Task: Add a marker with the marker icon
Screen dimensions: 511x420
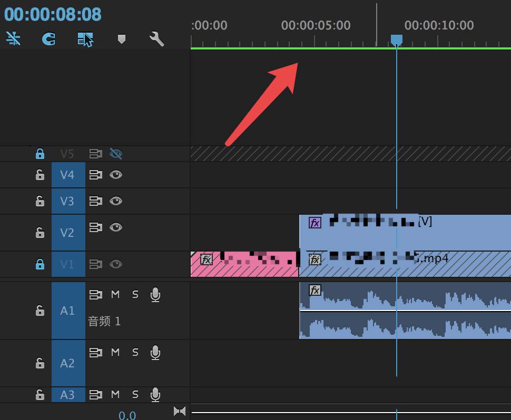Action: pyautogui.click(x=122, y=39)
